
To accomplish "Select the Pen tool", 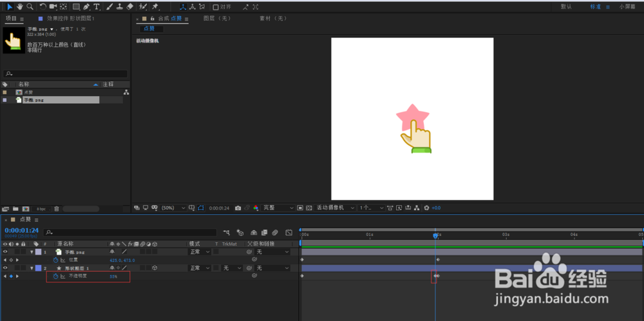I will [86, 6].
